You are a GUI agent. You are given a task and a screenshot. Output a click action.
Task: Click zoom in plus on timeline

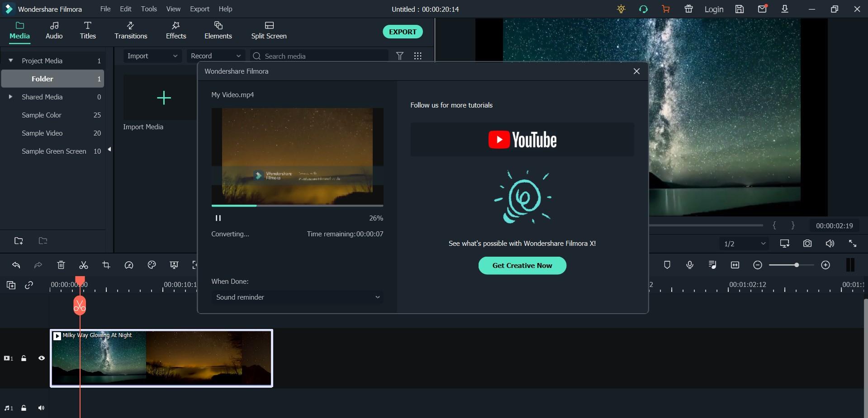pyautogui.click(x=825, y=265)
